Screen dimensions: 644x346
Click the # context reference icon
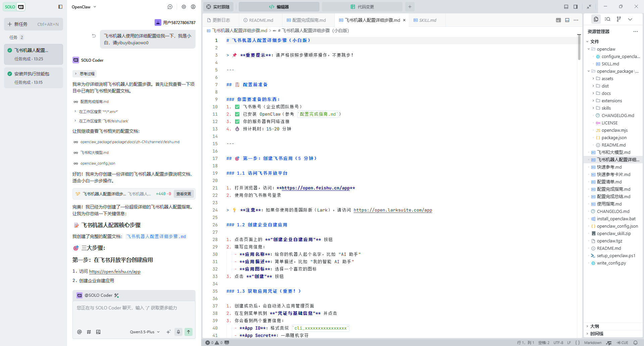(89, 332)
